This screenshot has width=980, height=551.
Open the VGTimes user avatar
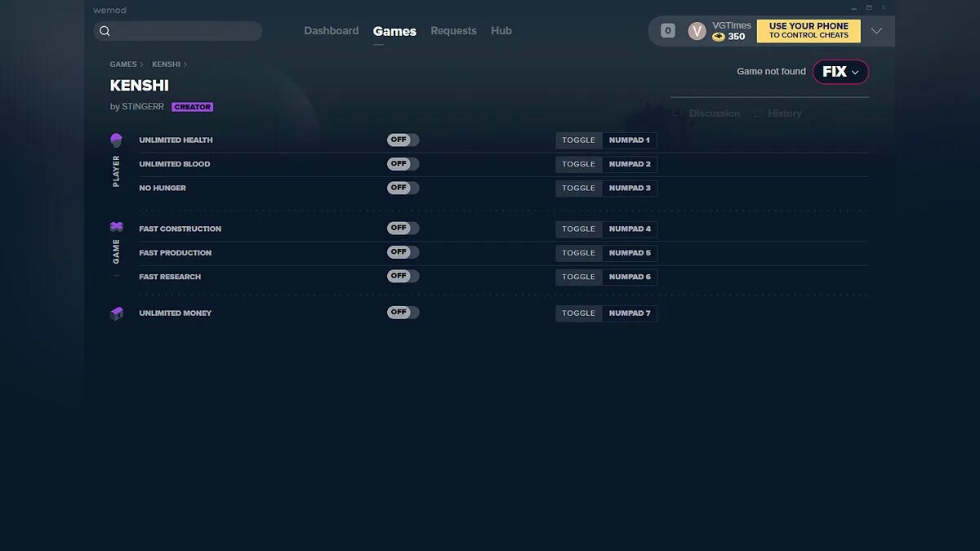click(x=697, y=31)
